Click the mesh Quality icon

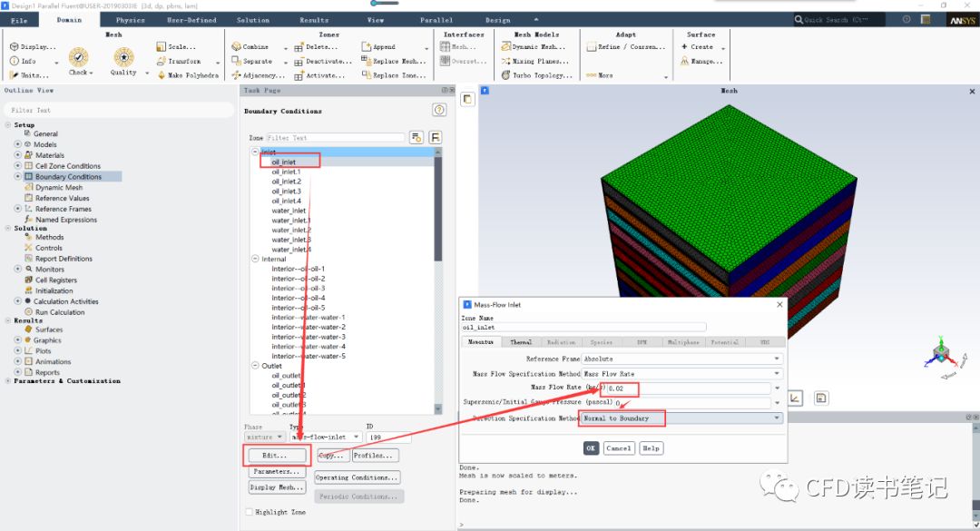pos(123,57)
